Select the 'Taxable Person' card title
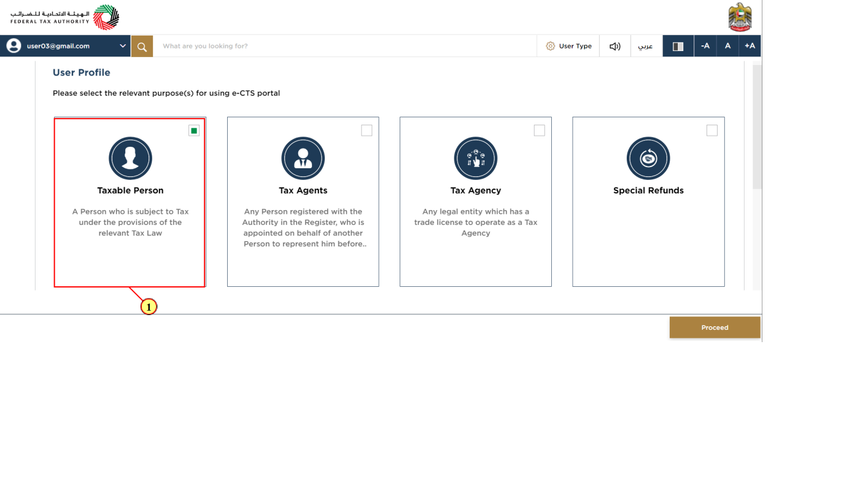Screen dimensions: 868x492 130,190
